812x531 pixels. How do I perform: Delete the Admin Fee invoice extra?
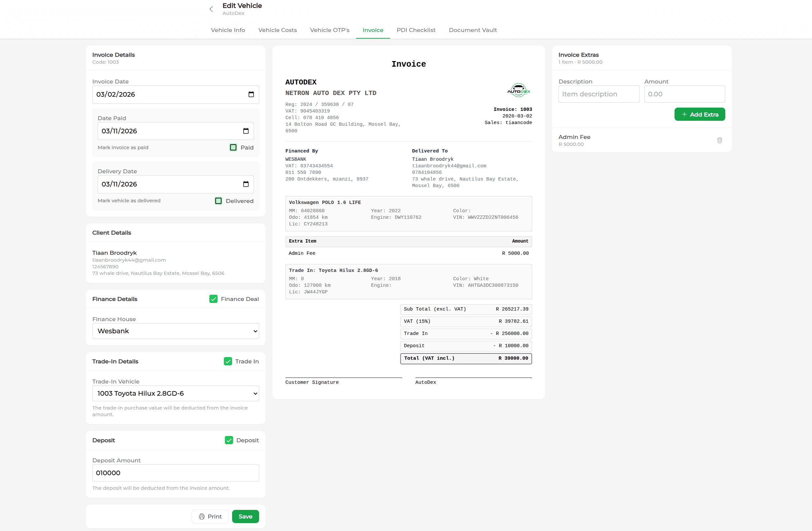719,140
